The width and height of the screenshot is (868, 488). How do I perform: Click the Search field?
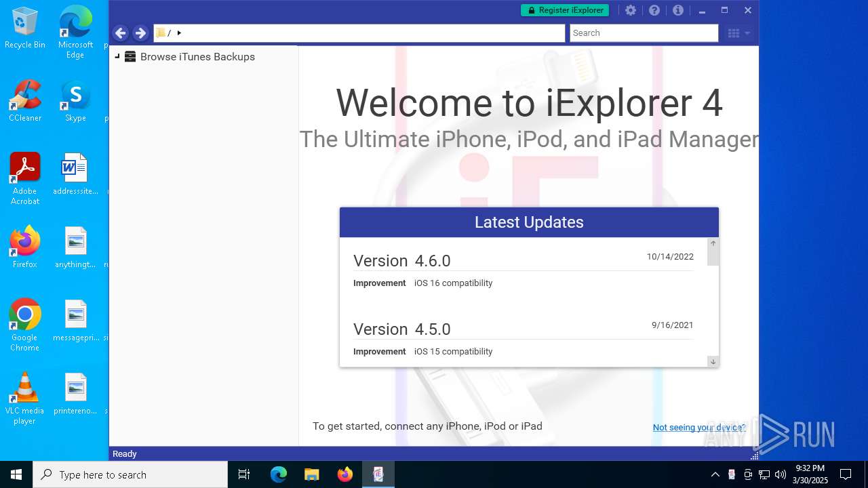tap(644, 33)
